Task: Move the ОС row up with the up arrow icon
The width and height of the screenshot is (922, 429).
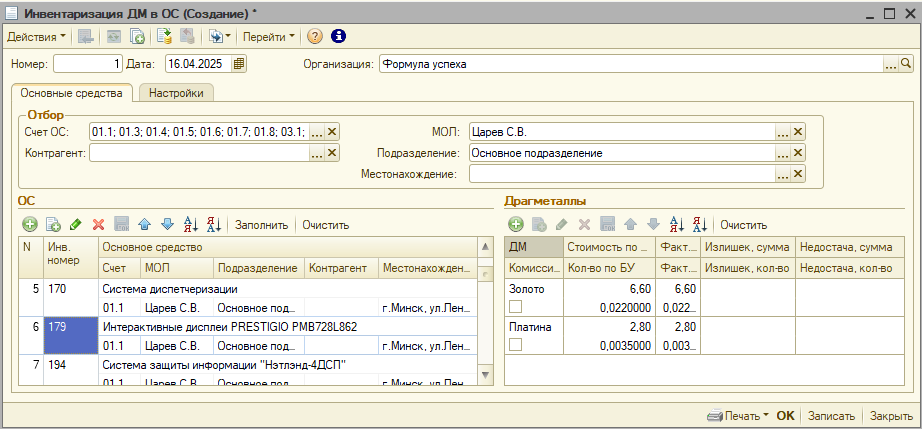Action: click(145, 225)
